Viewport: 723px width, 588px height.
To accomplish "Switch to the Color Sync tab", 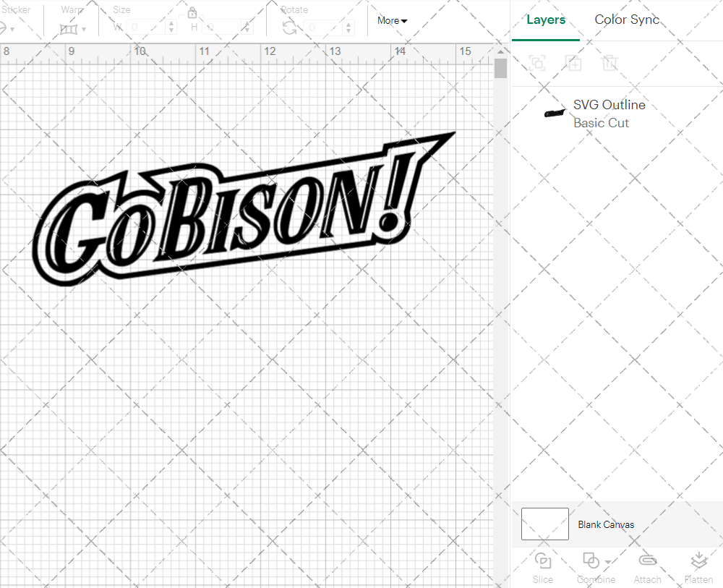I will click(627, 20).
